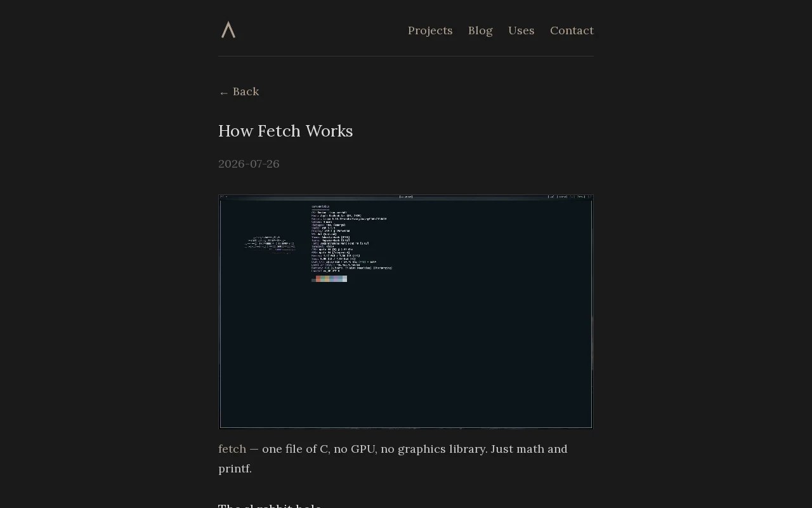Screen dimensions: 812x508
Task: Open the fetch project link
Action: tap(232, 449)
